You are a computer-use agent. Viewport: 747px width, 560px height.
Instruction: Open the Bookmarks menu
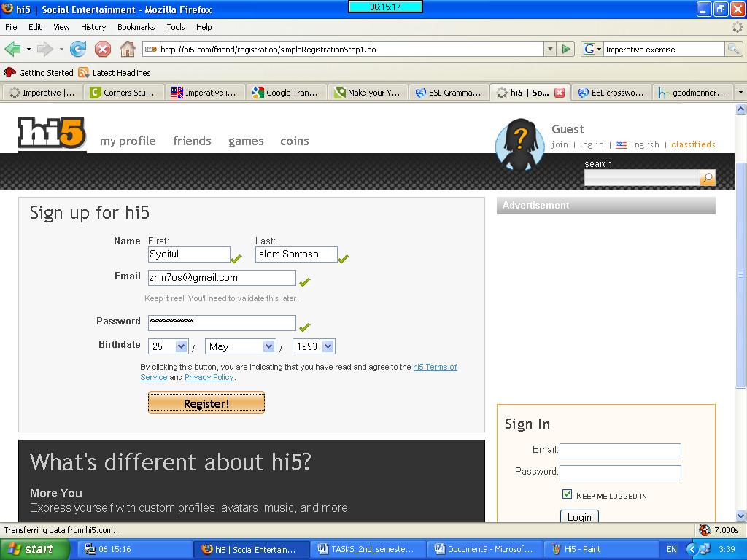(136, 27)
